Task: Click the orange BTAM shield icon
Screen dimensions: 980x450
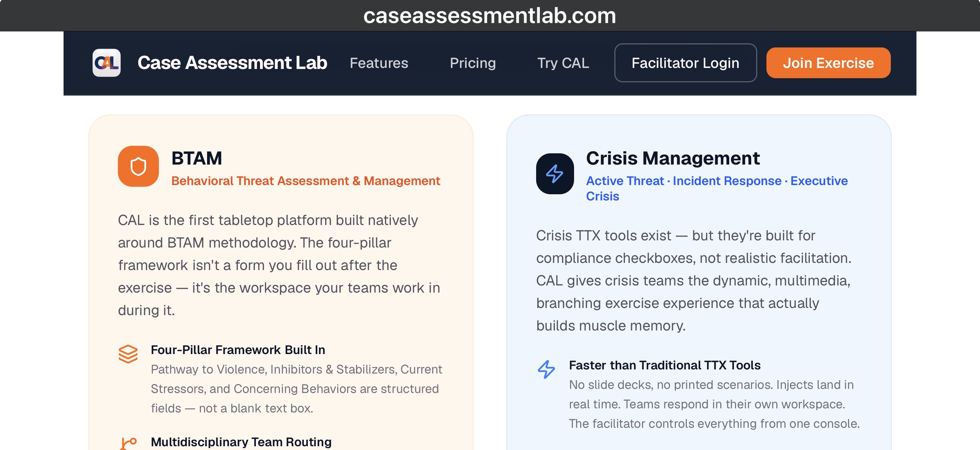Action: (x=138, y=166)
